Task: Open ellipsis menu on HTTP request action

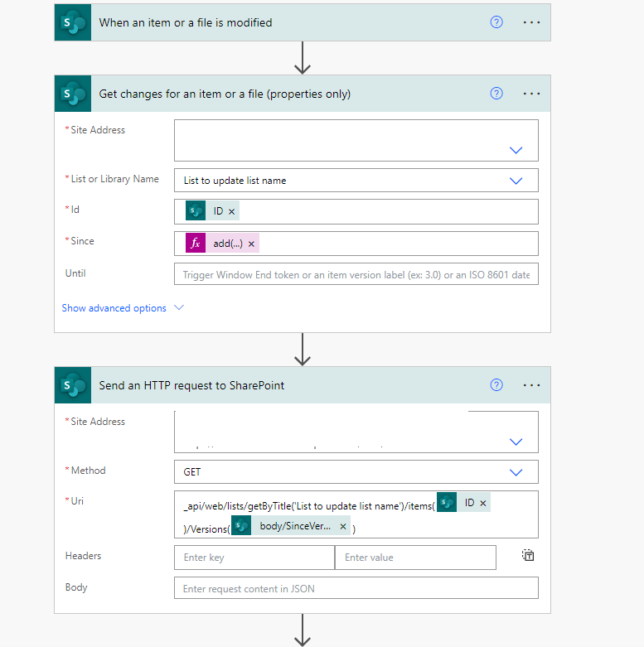Action: tap(532, 384)
